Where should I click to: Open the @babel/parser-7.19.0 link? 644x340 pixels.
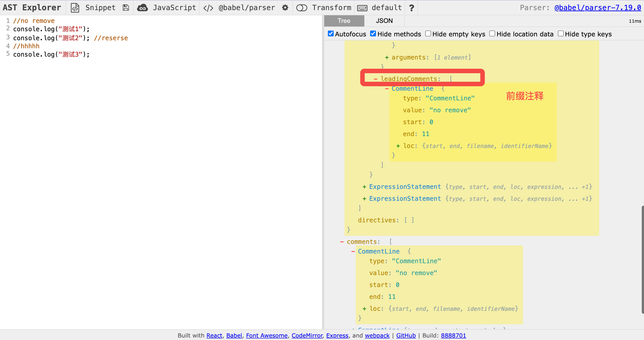[597, 8]
